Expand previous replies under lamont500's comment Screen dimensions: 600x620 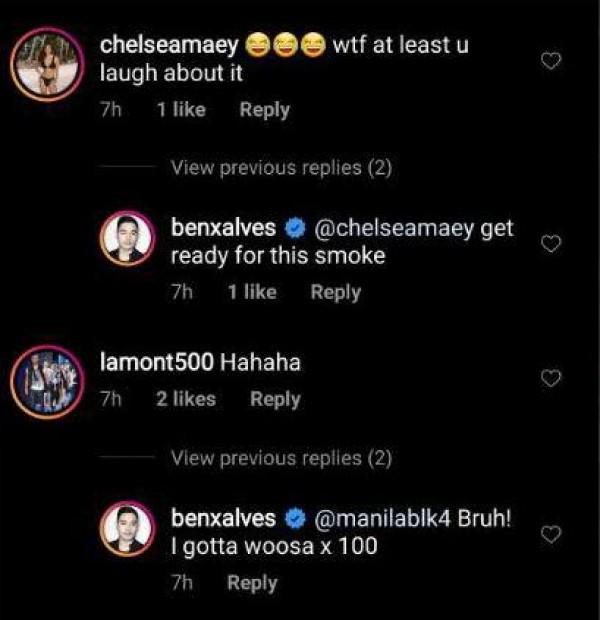[x=280, y=458]
